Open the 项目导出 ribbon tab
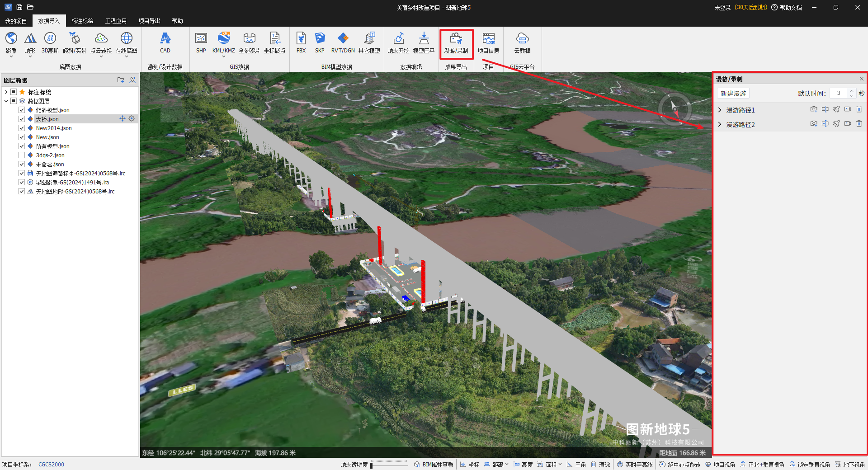The height and width of the screenshot is (470, 868). coord(149,21)
